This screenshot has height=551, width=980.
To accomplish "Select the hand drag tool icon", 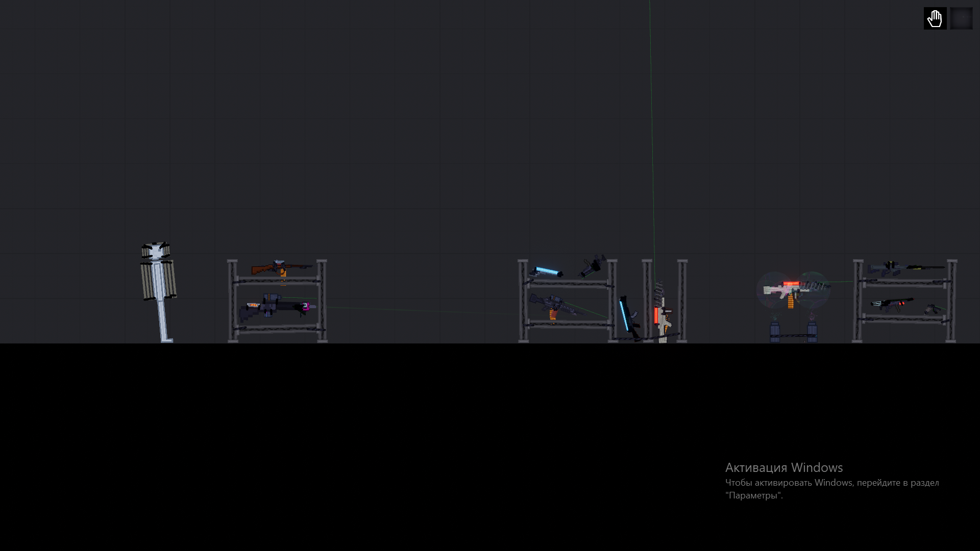I will pos(935,18).
